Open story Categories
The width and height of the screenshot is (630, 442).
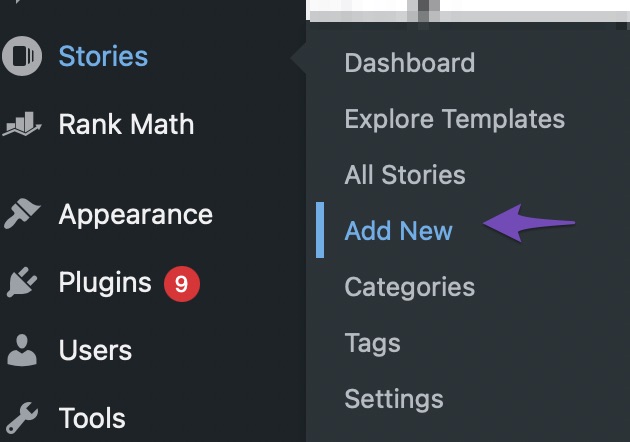coord(410,287)
